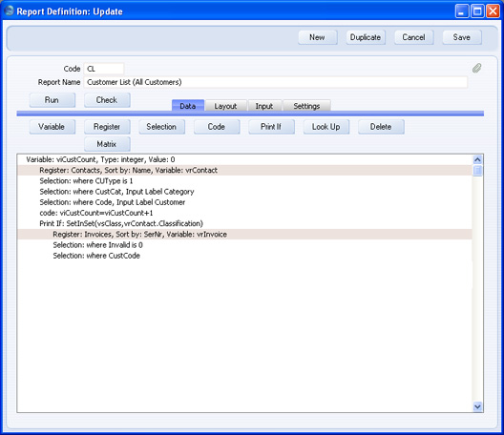The width and height of the screenshot is (504, 435).
Task: Click the Save button
Action: click(x=462, y=37)
